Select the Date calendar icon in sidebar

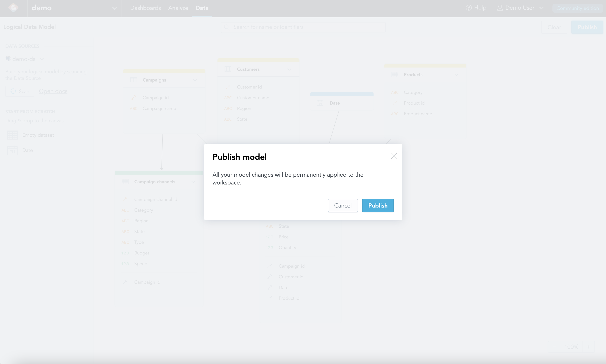(x=12, y=150)
